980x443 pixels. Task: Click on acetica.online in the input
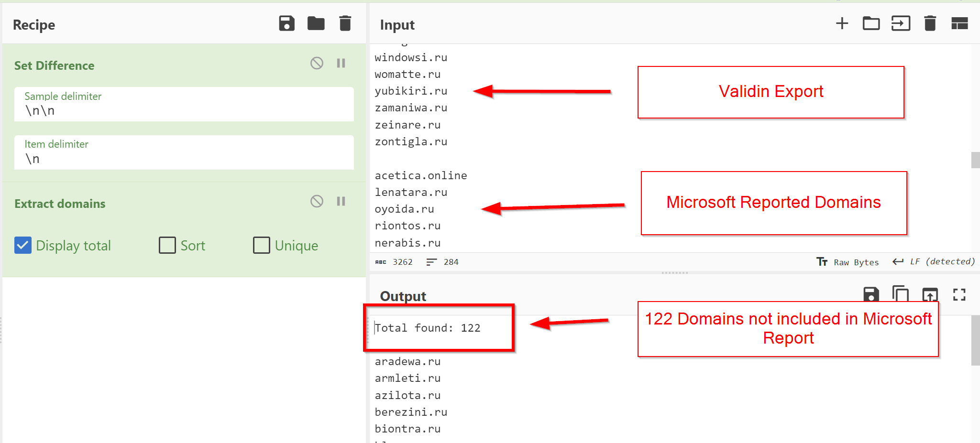[421, 175]
